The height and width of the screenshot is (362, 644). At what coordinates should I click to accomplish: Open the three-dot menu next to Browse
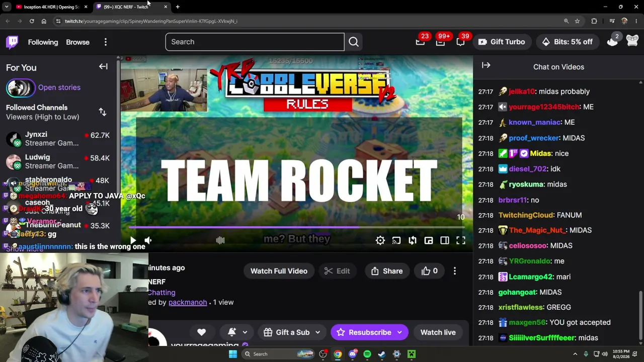click(106, 42)
